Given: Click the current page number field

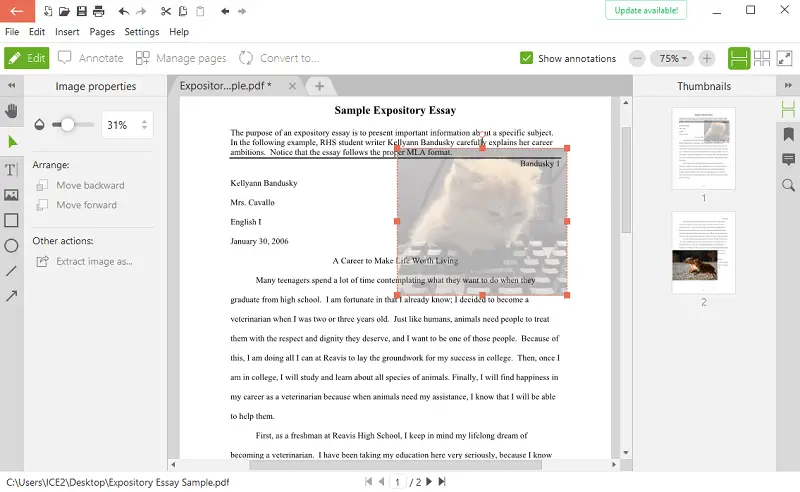Looking at the screenshot, I should click(x=397, y=482).
